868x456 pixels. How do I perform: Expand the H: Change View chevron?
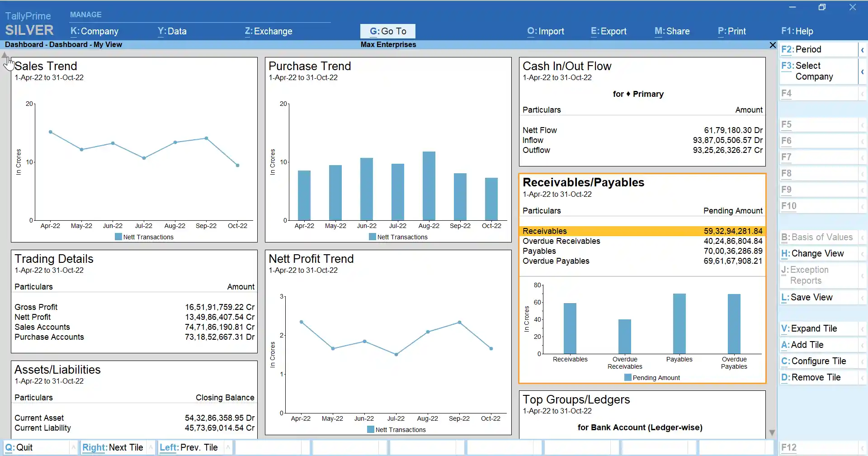click(863, 253)
